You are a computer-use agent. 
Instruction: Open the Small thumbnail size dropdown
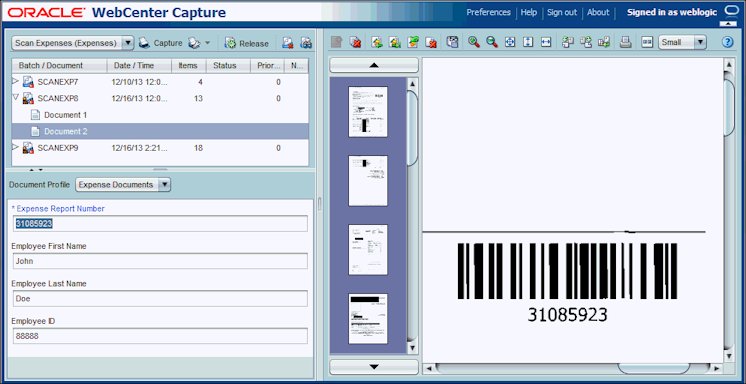tap(700, 42)
